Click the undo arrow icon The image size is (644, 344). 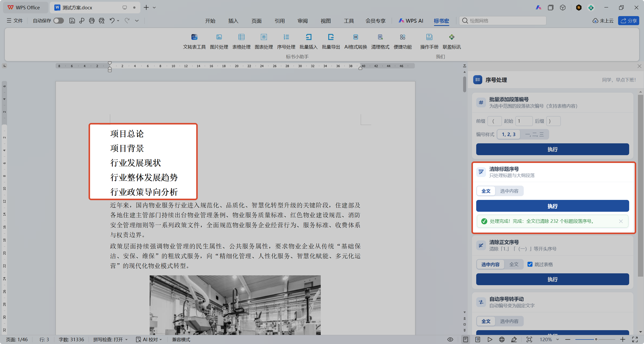(112, 21)
